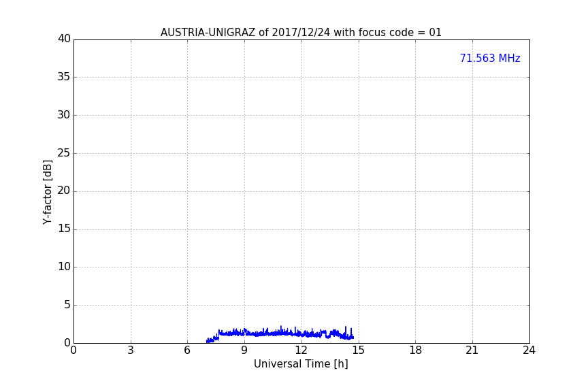The width and height of the screenshot is (588, 392).
Task: Click x-axis tick label 12
Action: point(301,350)
